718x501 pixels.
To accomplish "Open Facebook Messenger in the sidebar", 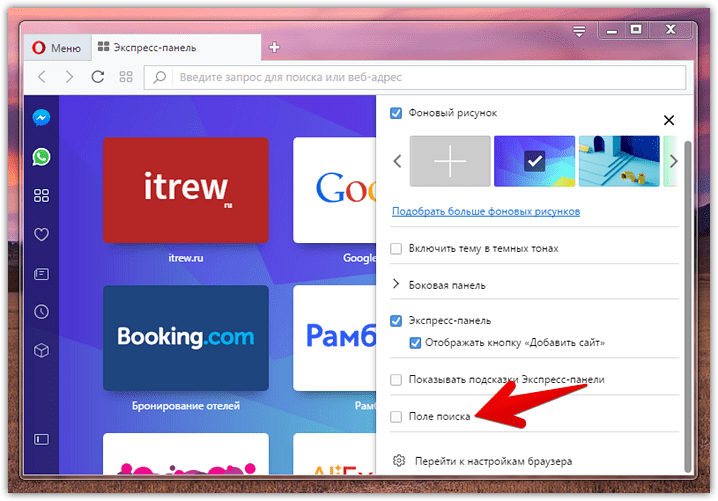I will [41, 118].
